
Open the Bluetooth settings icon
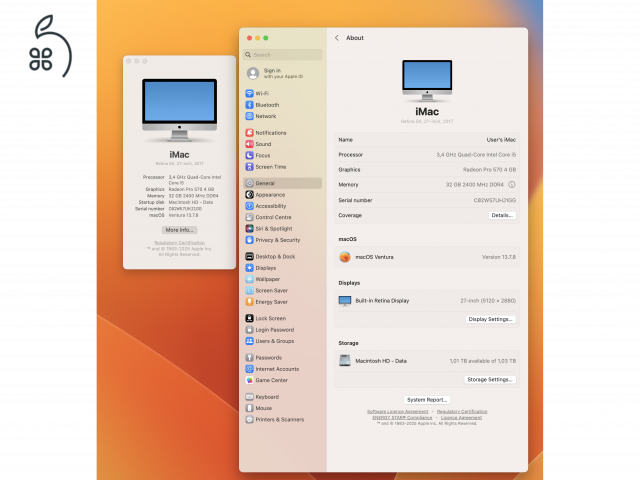click(249, 105)
